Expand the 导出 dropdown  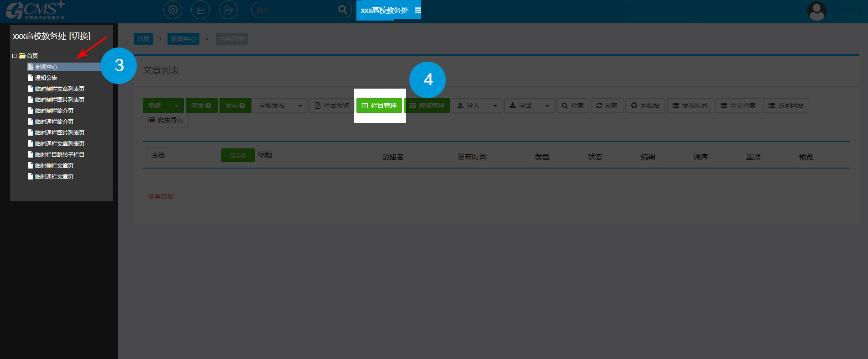547,106
